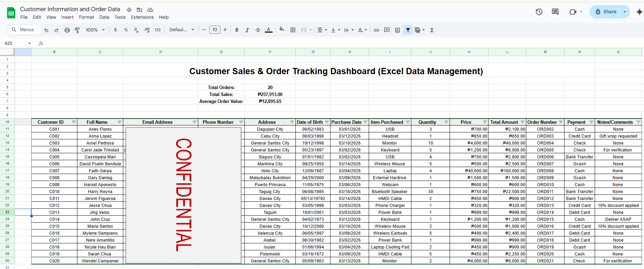Open the name box dropdown arrow

(30, 43)
